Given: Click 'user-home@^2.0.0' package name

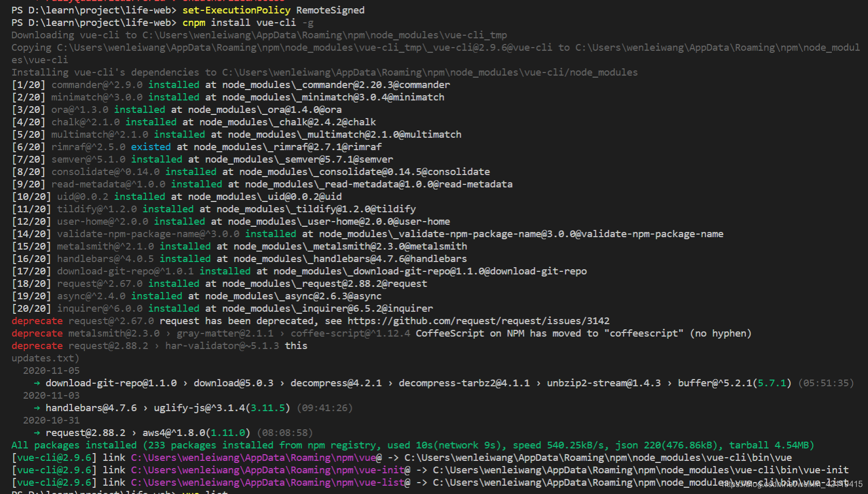Looking at the screenshot, I should pyautogui.click(x=102, y=222).
